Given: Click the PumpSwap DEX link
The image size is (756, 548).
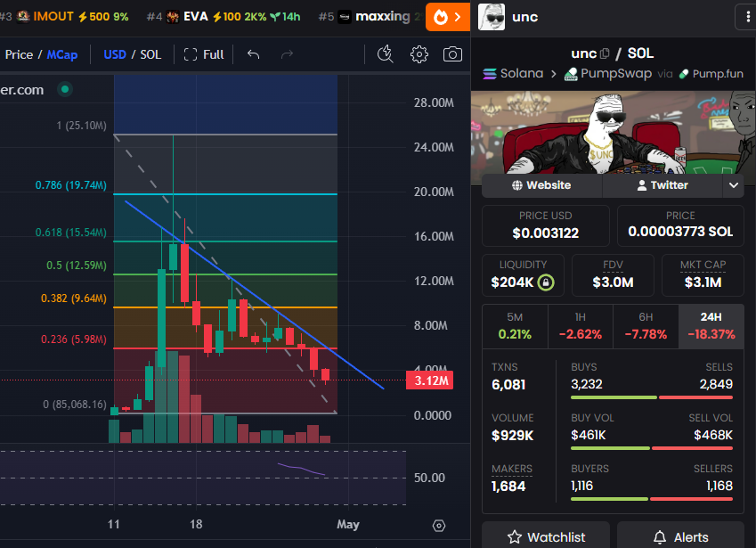Looking at the screenshot, I should [608, 73].
